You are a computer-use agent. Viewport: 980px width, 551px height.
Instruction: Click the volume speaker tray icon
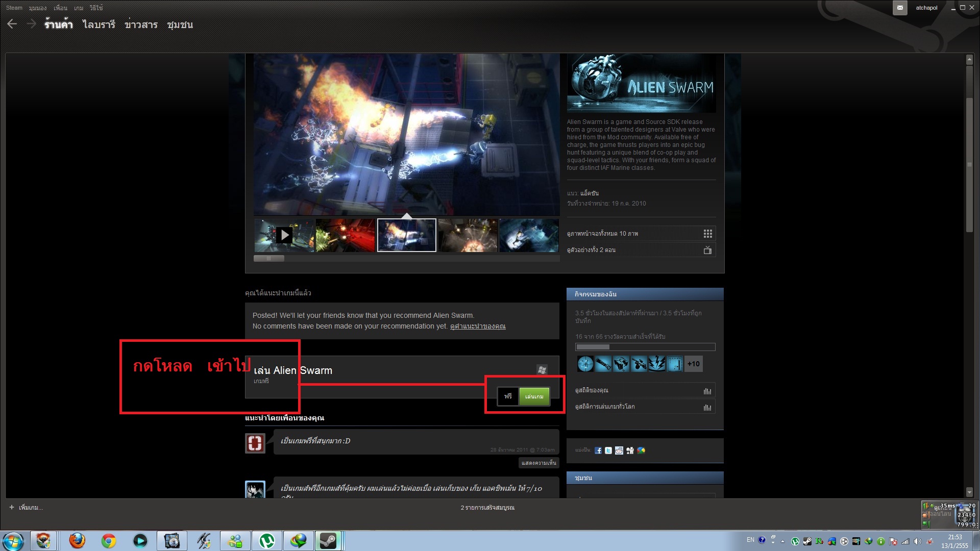click(x=917, y=541)
